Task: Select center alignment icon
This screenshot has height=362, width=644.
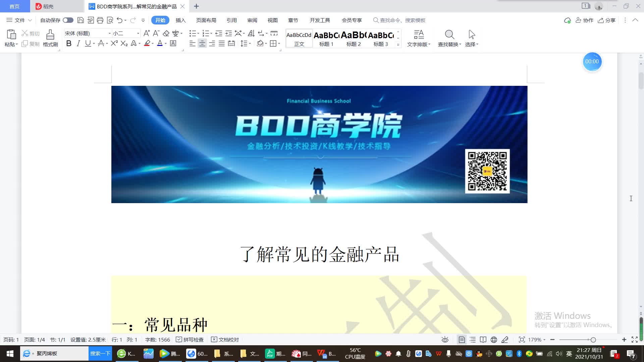Action: point(202,44)
